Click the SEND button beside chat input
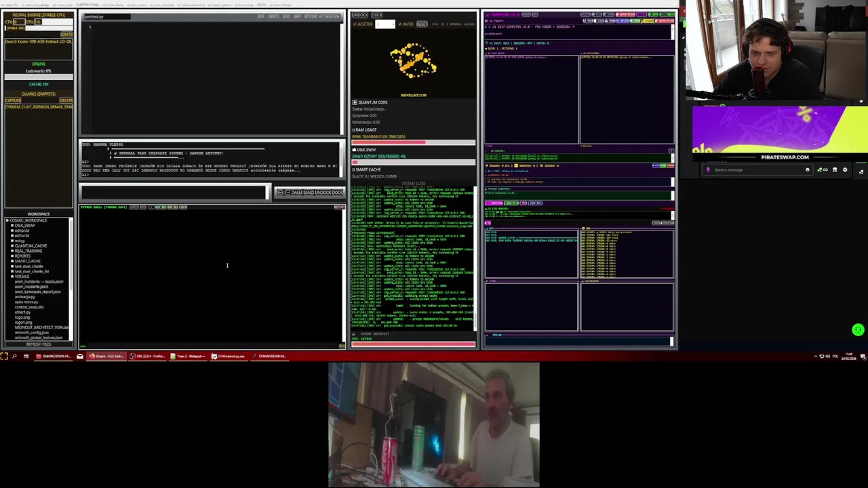868x488 pixels. [308, 192]
